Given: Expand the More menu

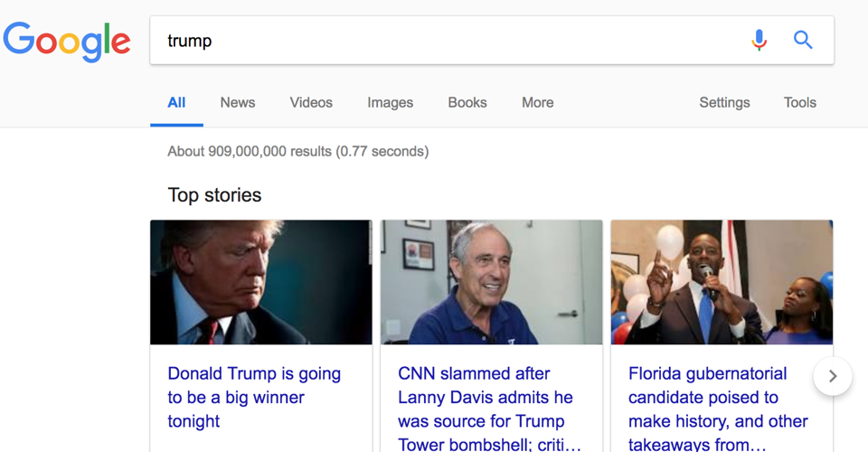Looking at the screenshot, I should (x=537, y=102).
